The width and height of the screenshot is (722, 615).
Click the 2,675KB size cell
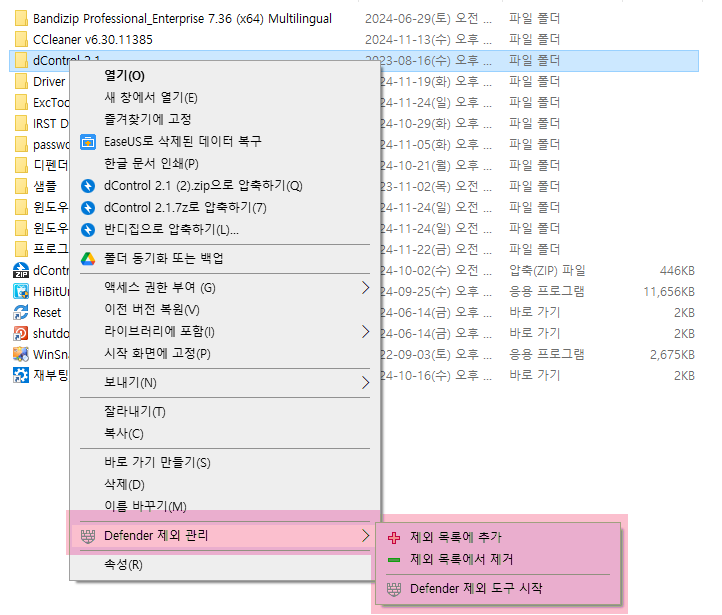pos(672,355)
